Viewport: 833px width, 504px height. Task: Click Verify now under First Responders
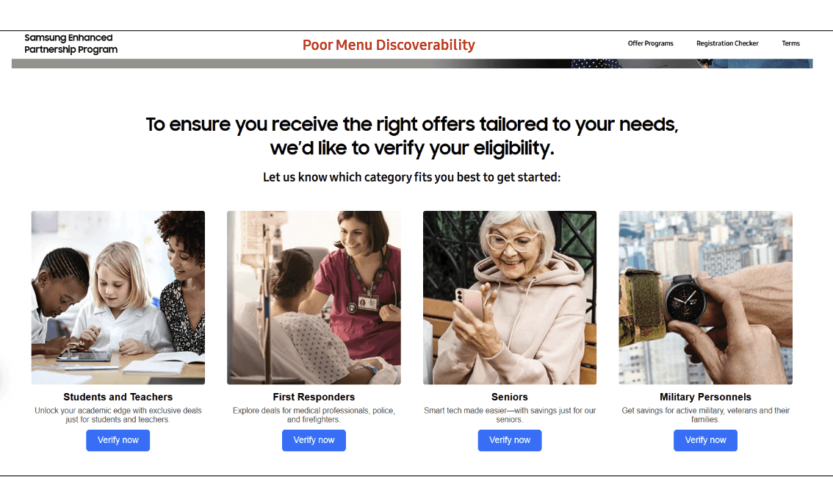[314, 440]
